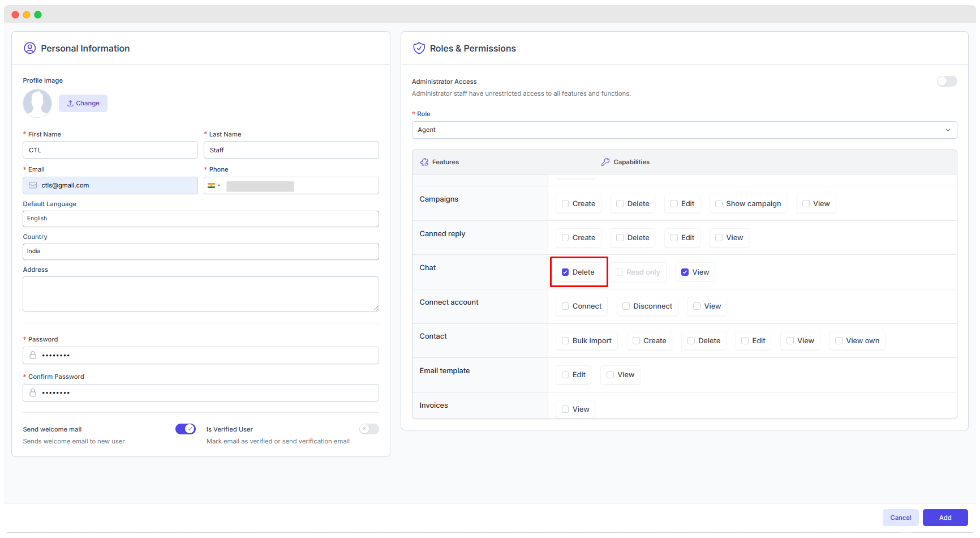Click the lock icon in Confirm Password field

33,392
